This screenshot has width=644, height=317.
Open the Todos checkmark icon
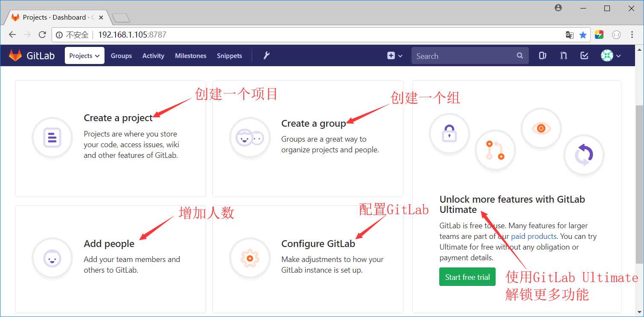(x=584, y=55)
